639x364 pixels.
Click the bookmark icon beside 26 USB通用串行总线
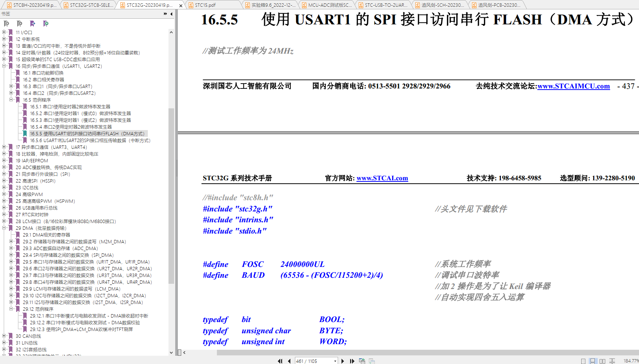[11, 208]
